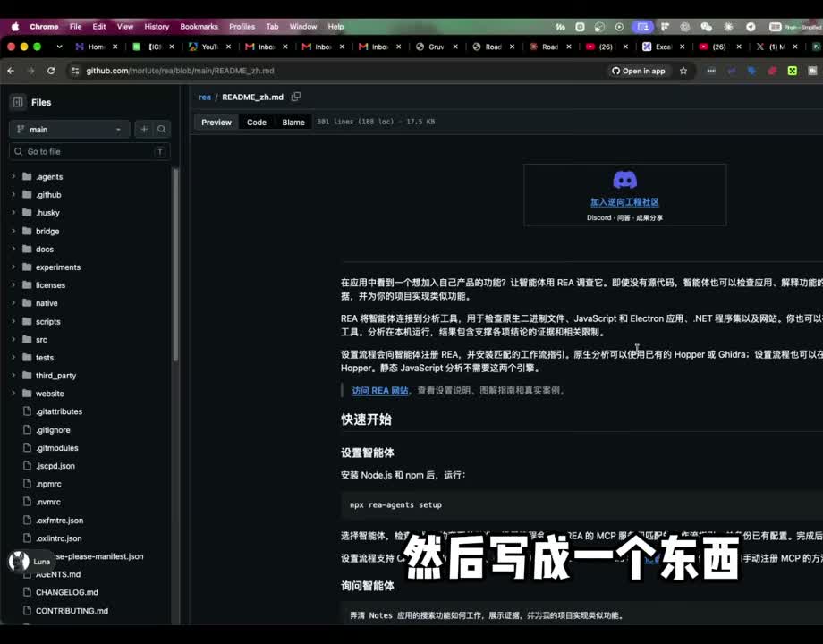823x644 pixels.
Task: Copy file path icon beside README_zh.md
Action: coord(296,97)
